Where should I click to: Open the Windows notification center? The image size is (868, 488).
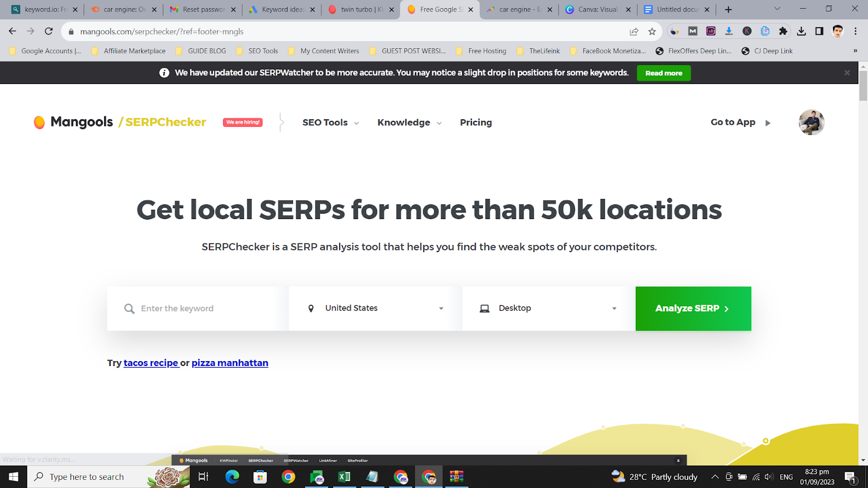pyautogui.click(x=850, y=477)
